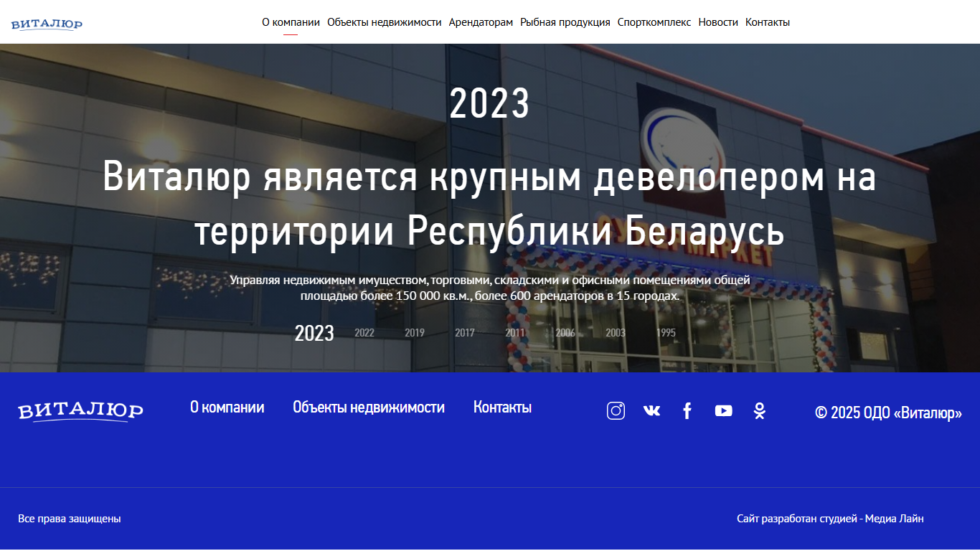This screenshot has height=551, width=980.
Task: Click the © 2025 ОДО «Виталюр» text
Action: [888, 413]
